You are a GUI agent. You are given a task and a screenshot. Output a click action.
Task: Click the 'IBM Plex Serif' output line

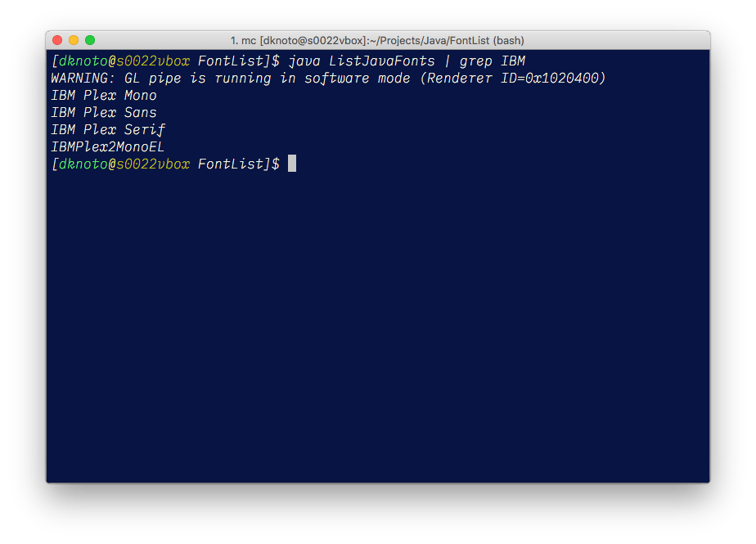click(x=108, y=130)
